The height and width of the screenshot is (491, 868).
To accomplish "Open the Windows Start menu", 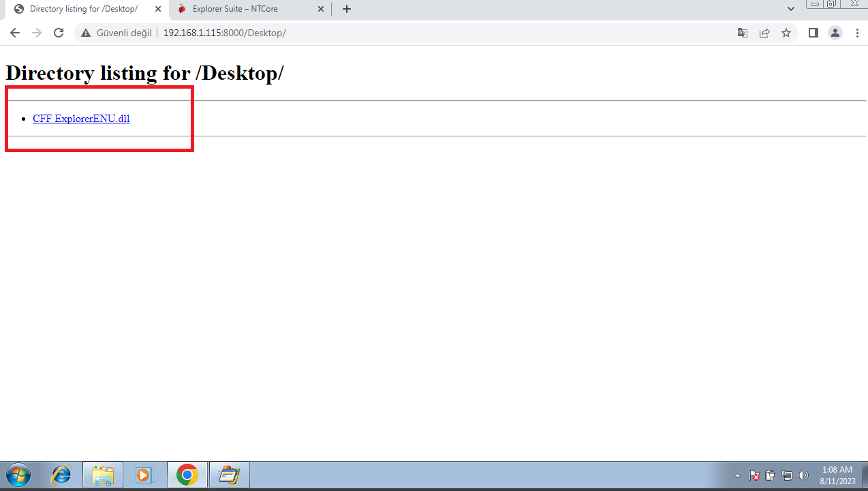I will click(x=18, y=475).
